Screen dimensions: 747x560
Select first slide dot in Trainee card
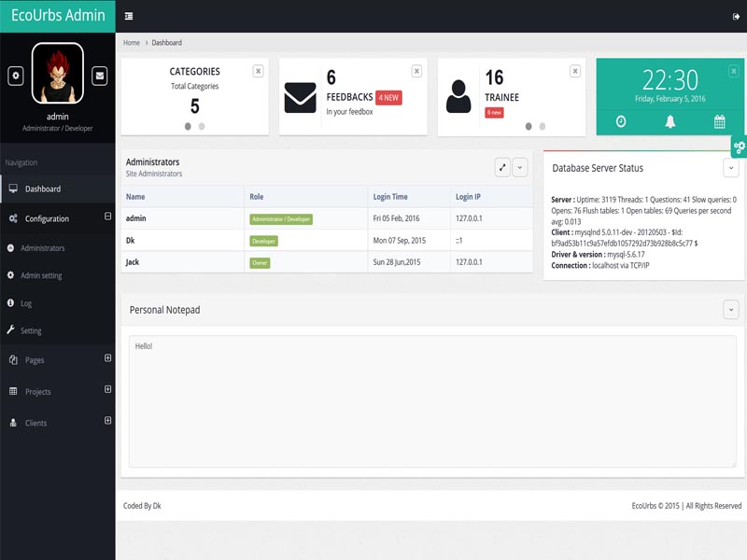[529, 126]
